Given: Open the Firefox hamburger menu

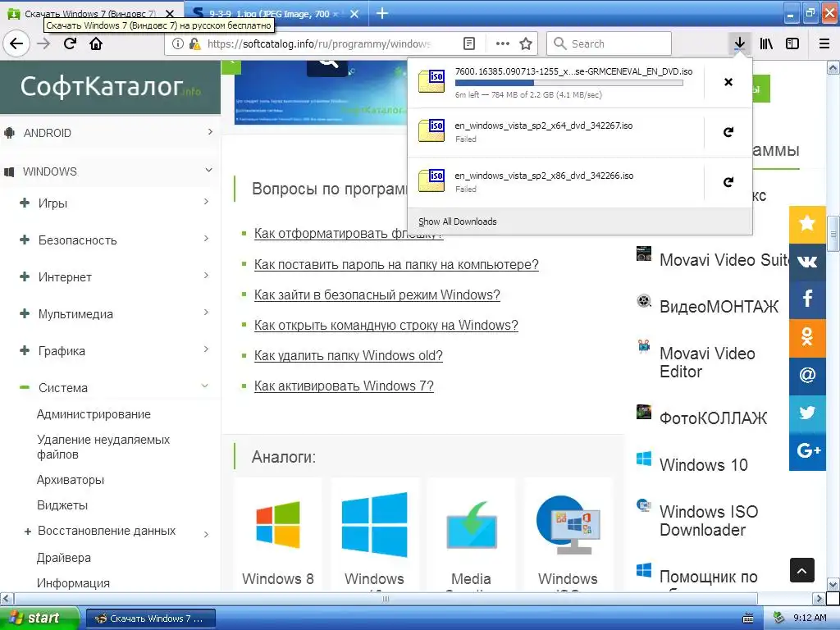Looking at the screenshot, I should click(824, 44).
